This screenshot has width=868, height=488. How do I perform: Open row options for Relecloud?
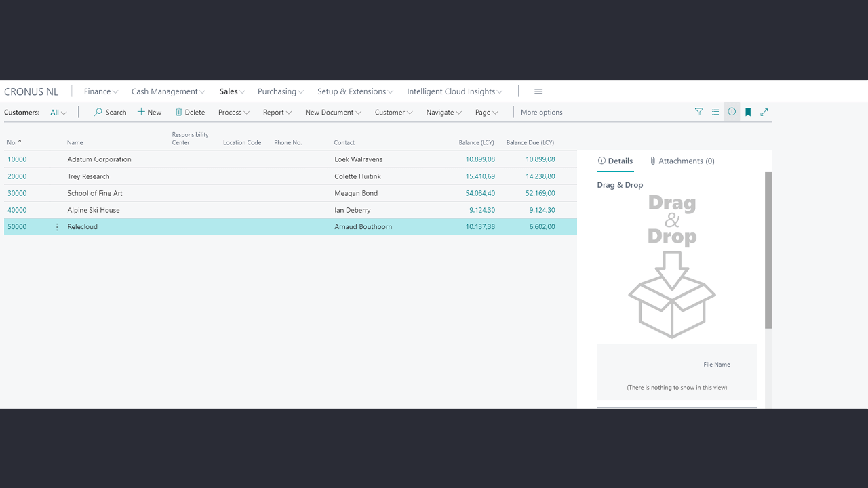pyautogui.click(x=57, y=227)
